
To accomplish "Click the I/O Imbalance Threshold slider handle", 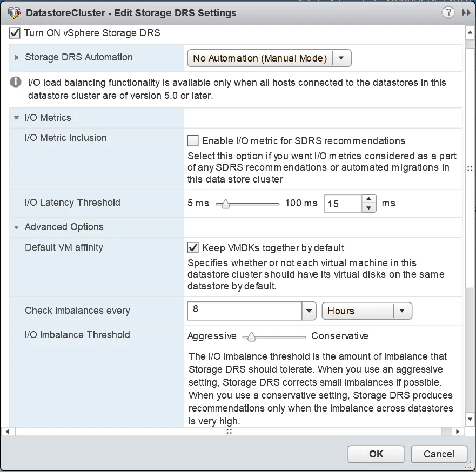I will coord(250,336).
